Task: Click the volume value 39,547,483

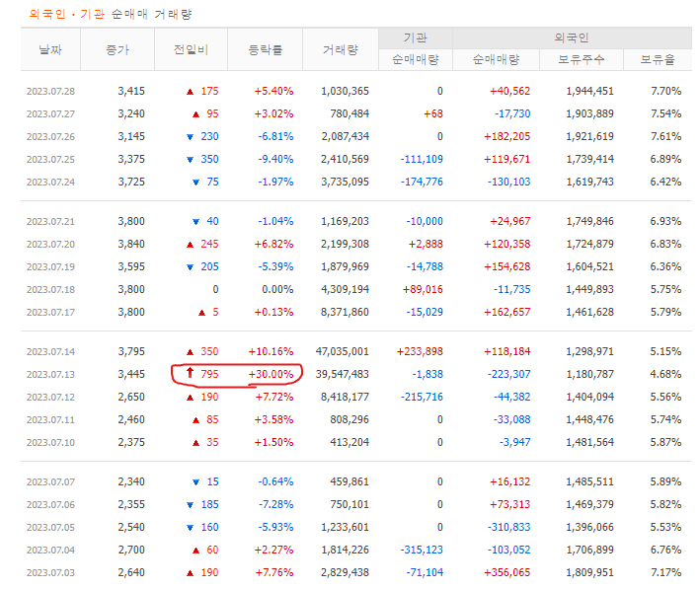Action: pyautogui.click(x=343, y=374)
